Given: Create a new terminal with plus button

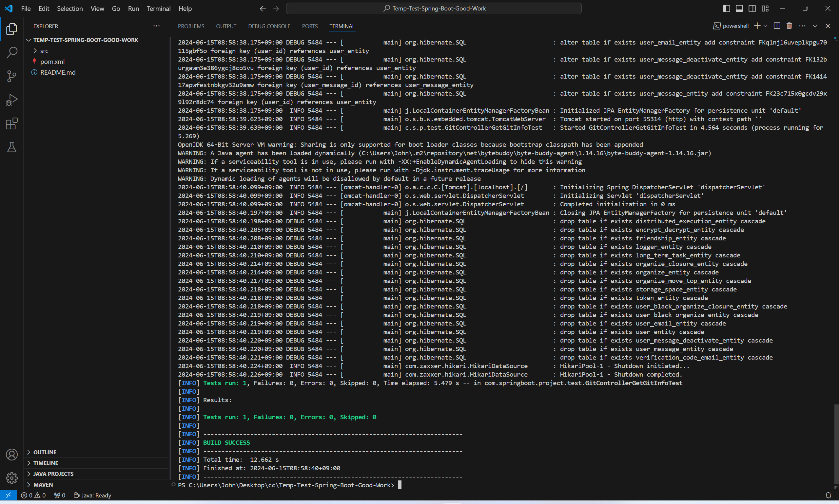Looking at the screenshot, I should (757, 26).
